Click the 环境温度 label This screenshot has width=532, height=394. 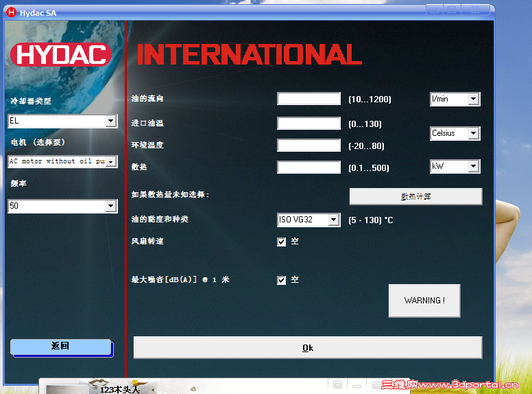point(147,145)
